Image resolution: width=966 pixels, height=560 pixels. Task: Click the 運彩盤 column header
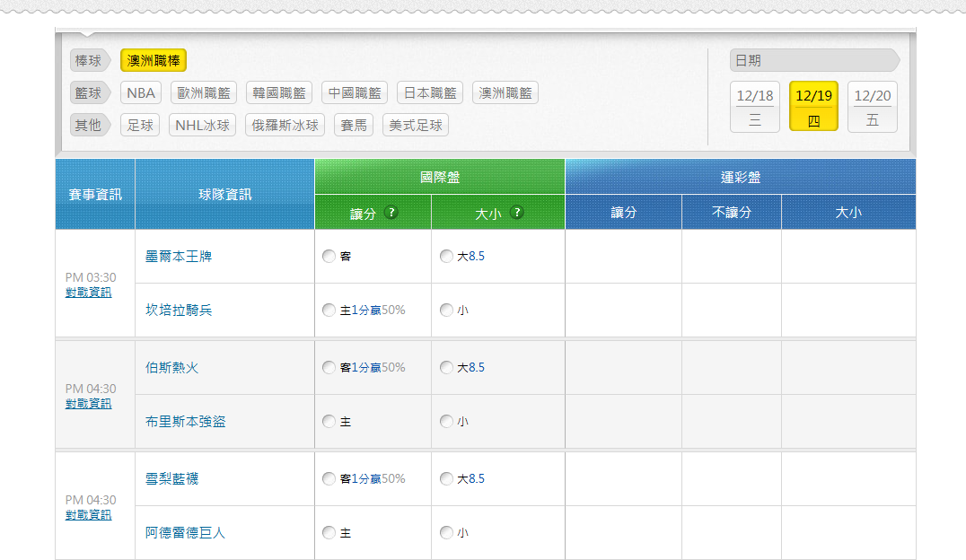click(741, 178)
